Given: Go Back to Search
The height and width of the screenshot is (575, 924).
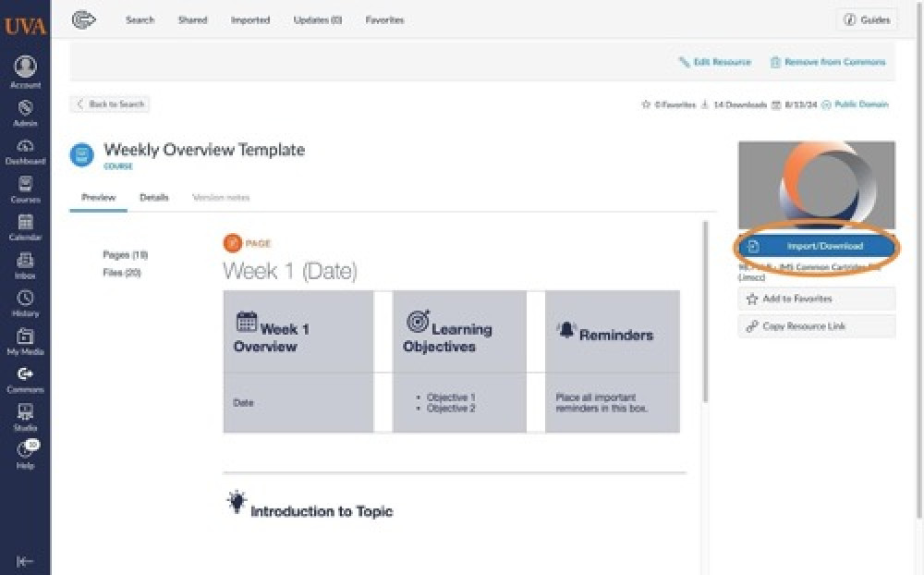Looking at the screenshot, I should pyautogui.click(x=110, y=104).
